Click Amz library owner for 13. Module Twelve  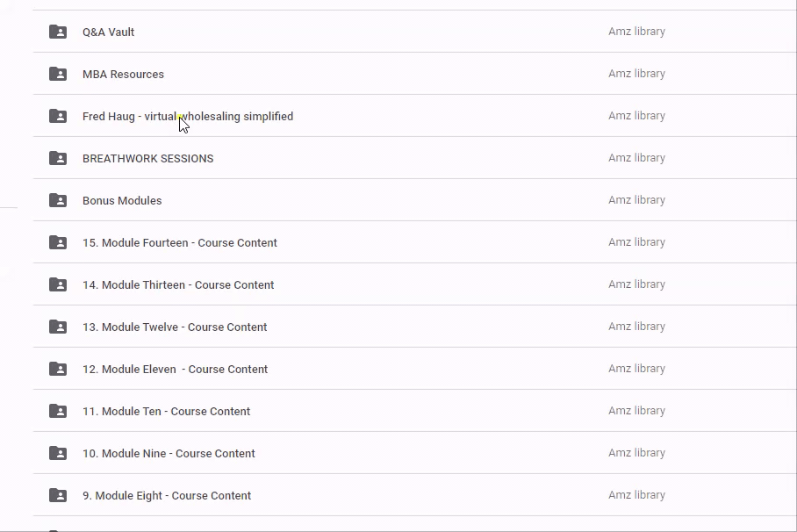636,327
